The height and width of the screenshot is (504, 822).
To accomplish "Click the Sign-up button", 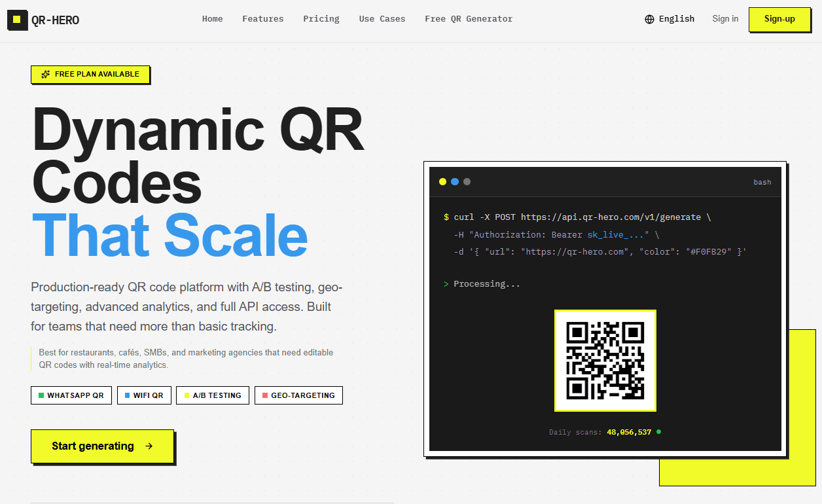I will tap(779, 19).
